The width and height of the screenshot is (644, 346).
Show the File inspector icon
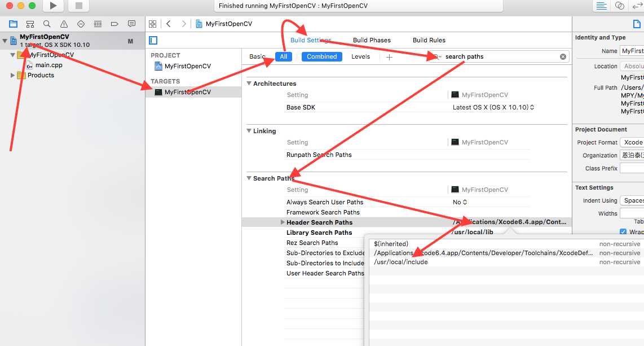(x=637, y=24)
